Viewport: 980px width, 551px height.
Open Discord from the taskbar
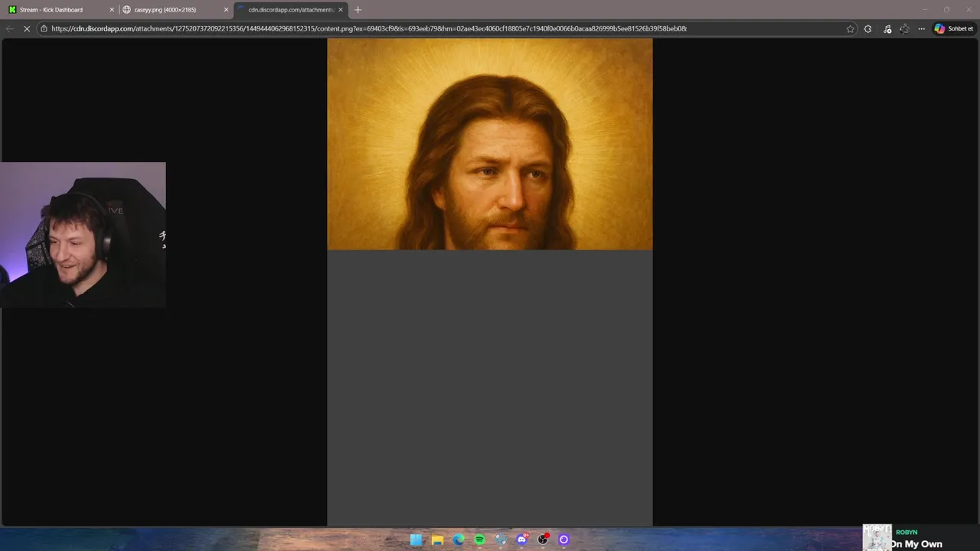click(x=522, y=540)
